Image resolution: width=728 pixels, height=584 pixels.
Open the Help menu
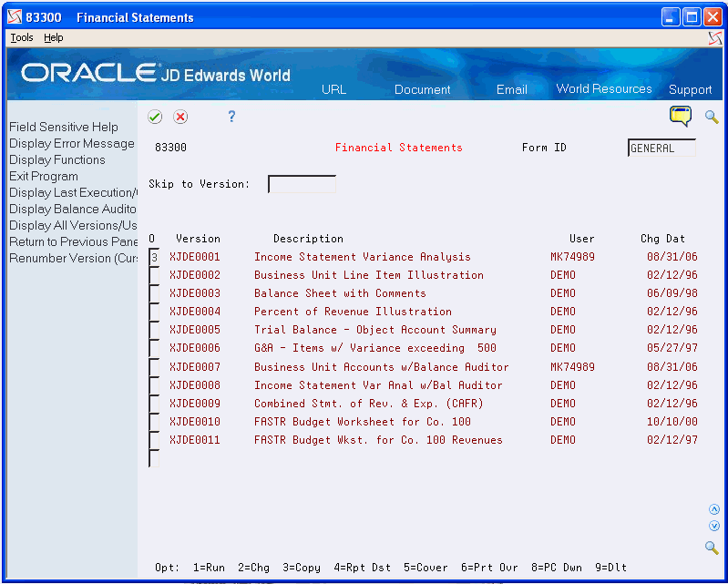pos(54,37)
